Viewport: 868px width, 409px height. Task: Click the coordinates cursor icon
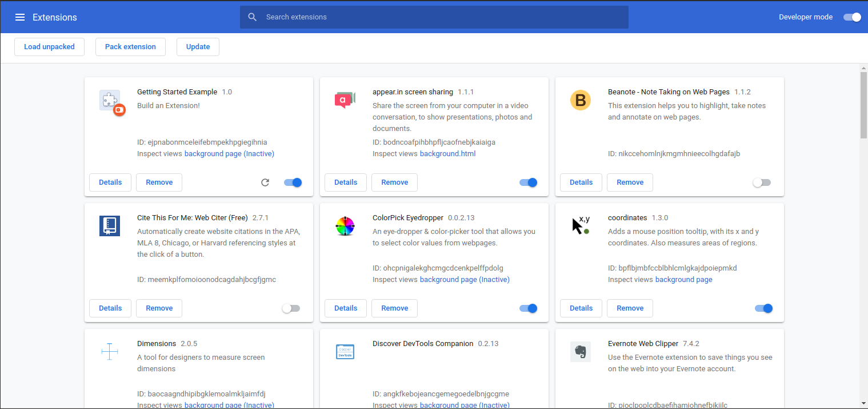tap(581, 225)
